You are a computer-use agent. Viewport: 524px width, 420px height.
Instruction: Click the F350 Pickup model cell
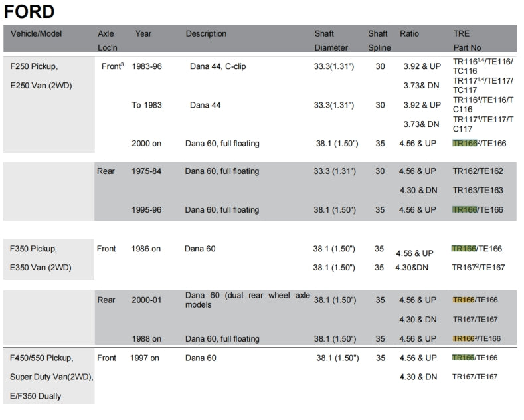tap(34, 249)
